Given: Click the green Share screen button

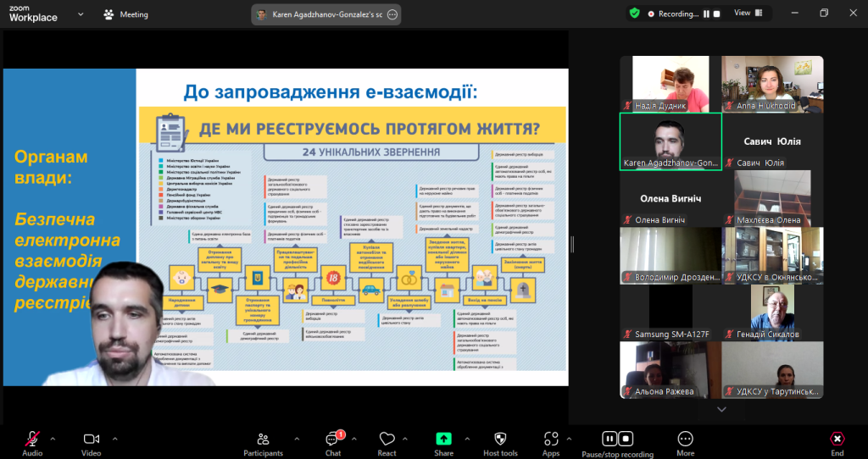Looking at the screenshot, I should click(x=443, y=439).
